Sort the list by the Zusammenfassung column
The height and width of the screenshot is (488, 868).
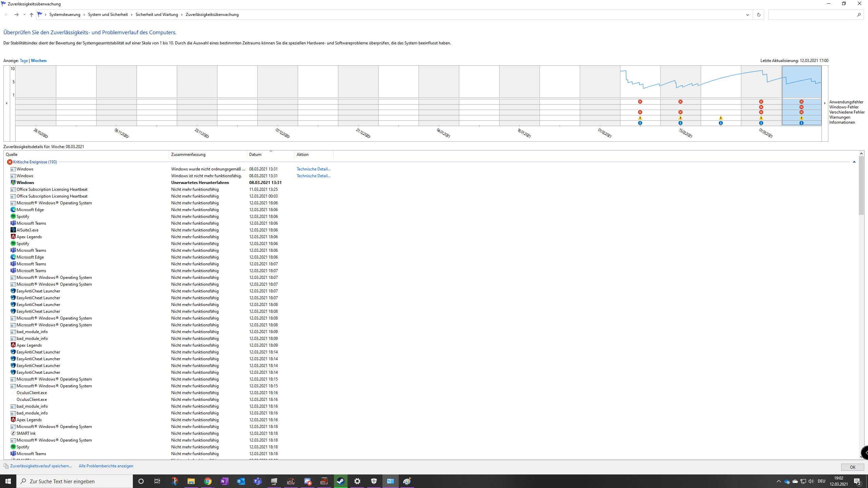click(x=208, y=155)
